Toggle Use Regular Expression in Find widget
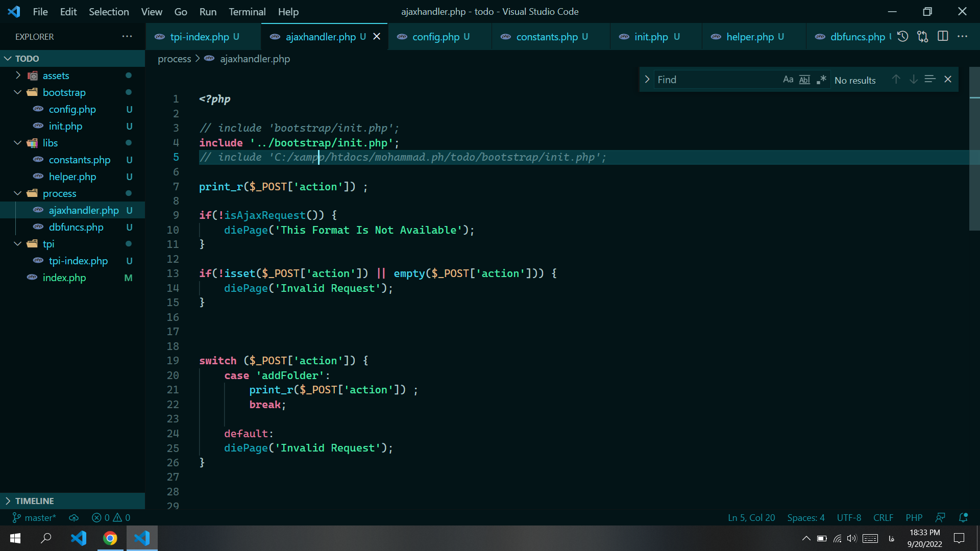Viewport: 980px width, 551px height. (821, 80)
